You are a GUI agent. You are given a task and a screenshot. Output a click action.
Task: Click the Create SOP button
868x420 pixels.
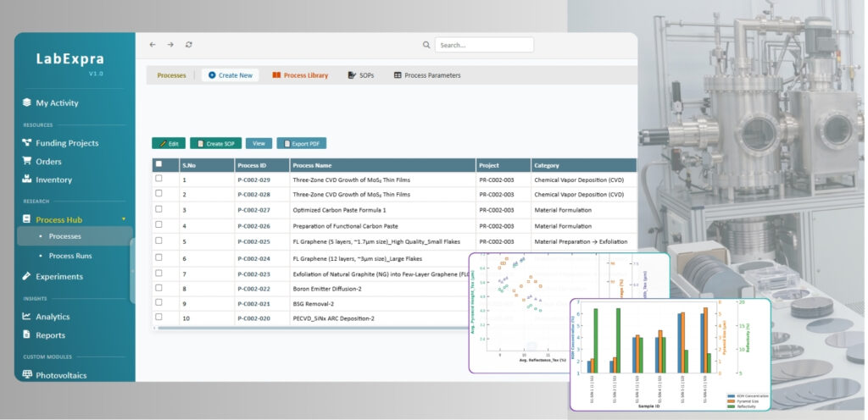pos(216,144)
